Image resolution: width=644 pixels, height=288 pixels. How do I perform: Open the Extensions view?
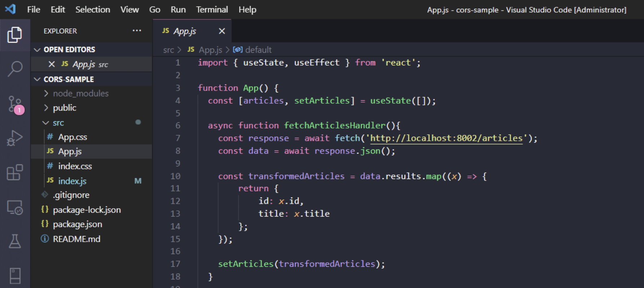pos(15,172)
